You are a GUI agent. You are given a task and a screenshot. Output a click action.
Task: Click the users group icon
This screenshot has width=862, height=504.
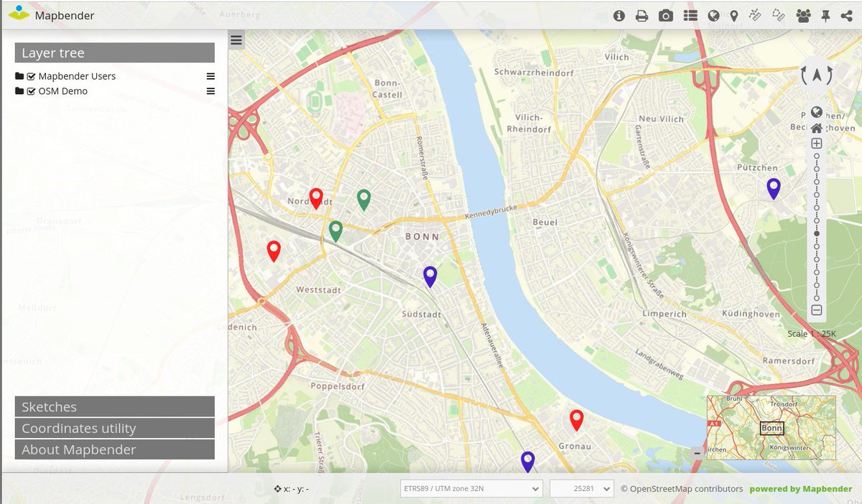(803, 16)
